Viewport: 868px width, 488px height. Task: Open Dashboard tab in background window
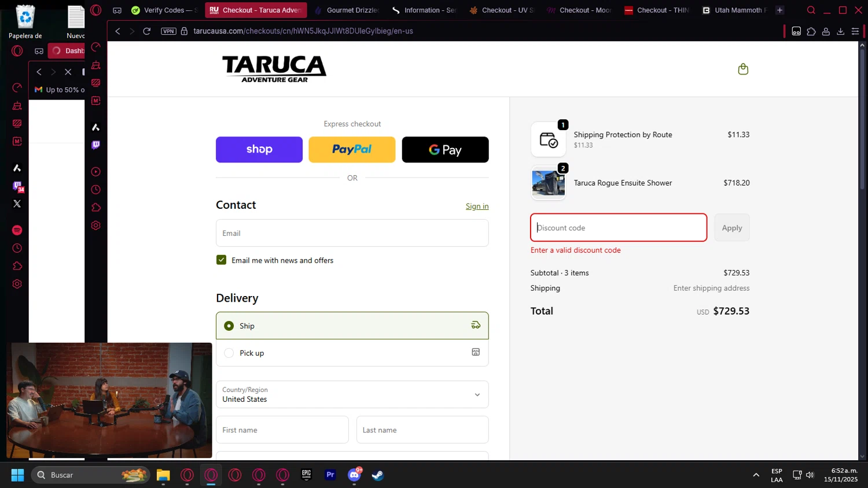pyautogui.click(x=67, y=51)
